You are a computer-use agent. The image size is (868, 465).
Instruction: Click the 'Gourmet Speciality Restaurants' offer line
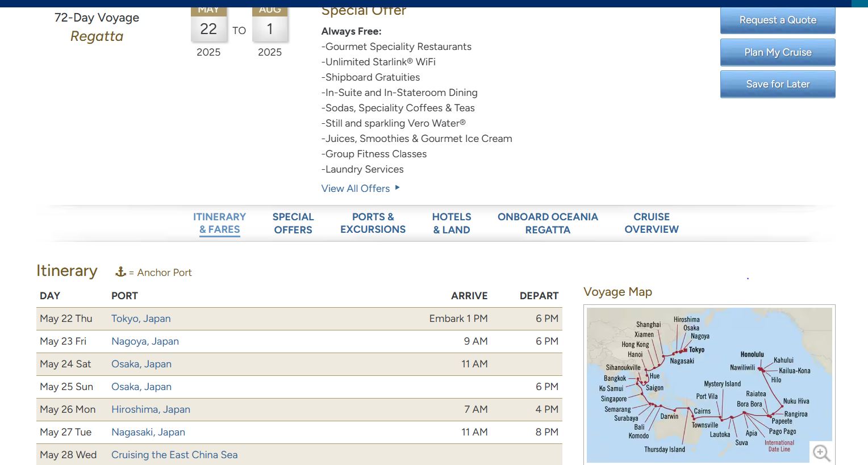coord(397,47)
